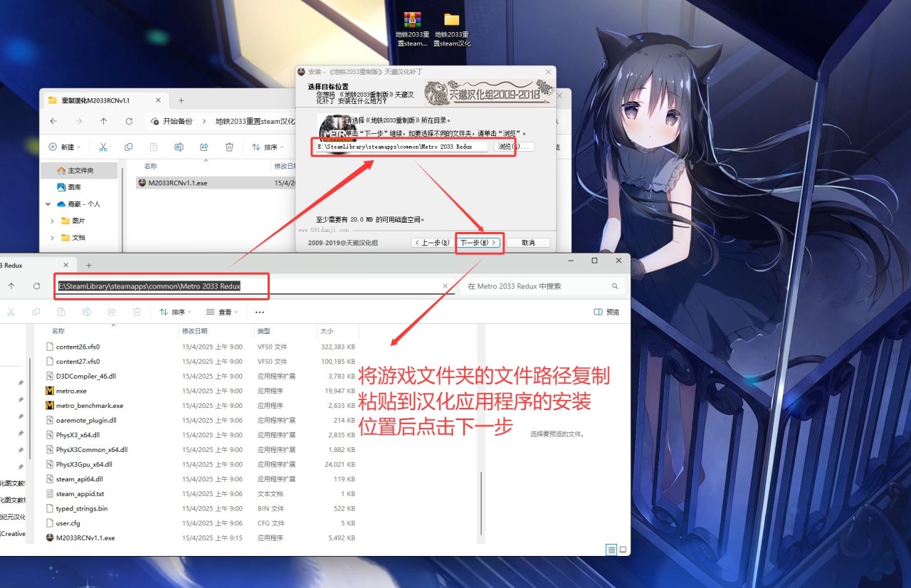Click the Share icon in the Metro 2033 Redux toolbar
The image size is (911, 588).
coord(112,312)
